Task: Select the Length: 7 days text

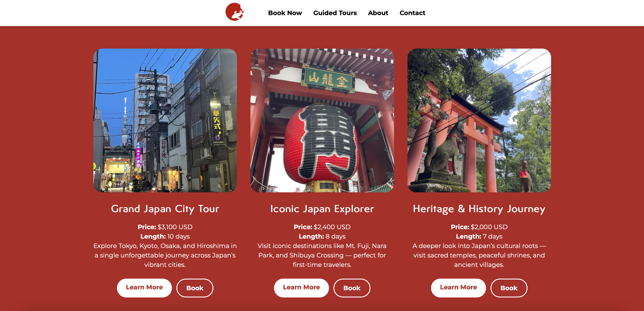Action: click(x=479, y=236)
